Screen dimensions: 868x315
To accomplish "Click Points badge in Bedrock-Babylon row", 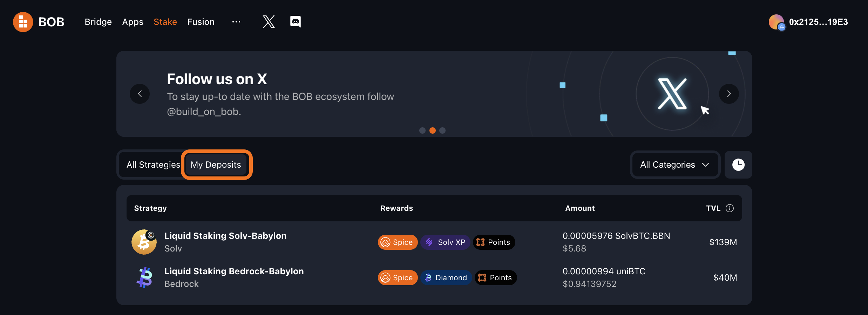I will (495, 277).
